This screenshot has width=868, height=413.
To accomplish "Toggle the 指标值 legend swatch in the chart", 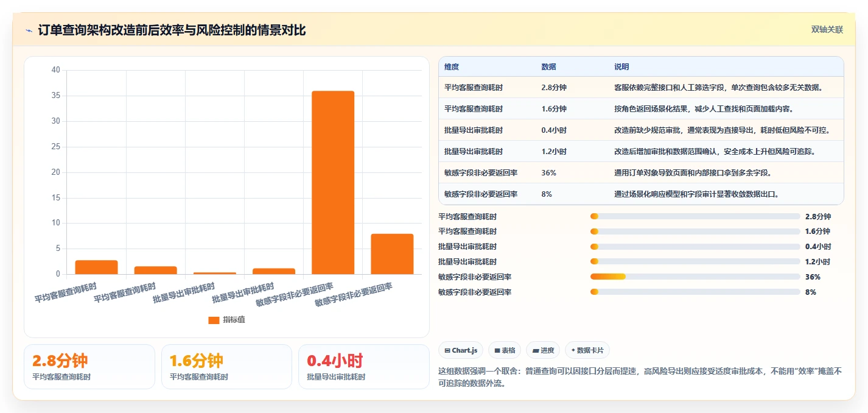I will click(214, 320).
